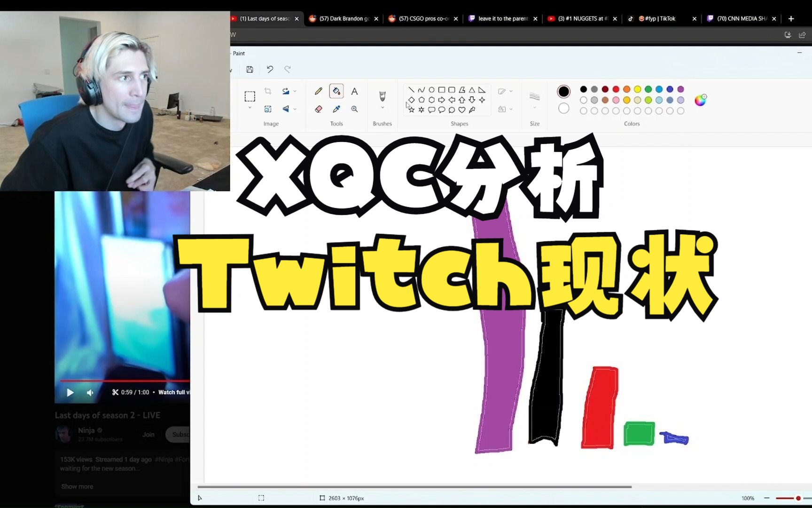812x508 pixels.
Task: Choose the rectangular Selection tool
Action: (x=250, y=96)
